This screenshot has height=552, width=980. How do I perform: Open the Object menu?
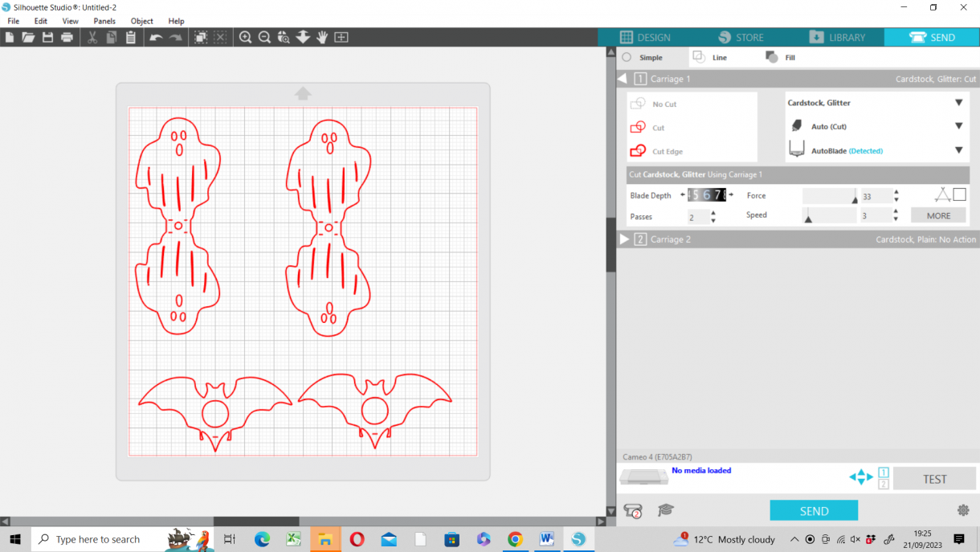click(142, 21)
